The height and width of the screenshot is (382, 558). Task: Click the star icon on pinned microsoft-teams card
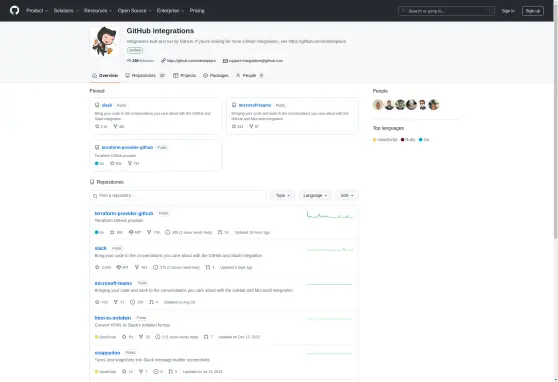[234, 126]
